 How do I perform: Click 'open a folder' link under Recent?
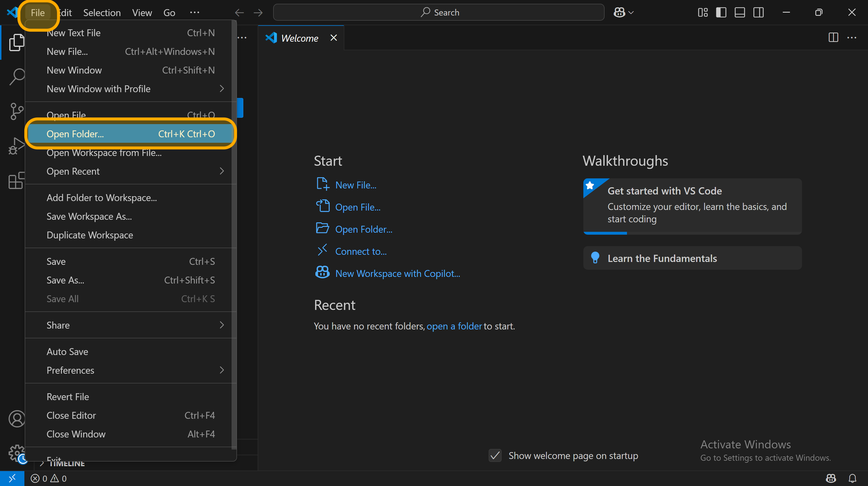click(x=454, y=326)
